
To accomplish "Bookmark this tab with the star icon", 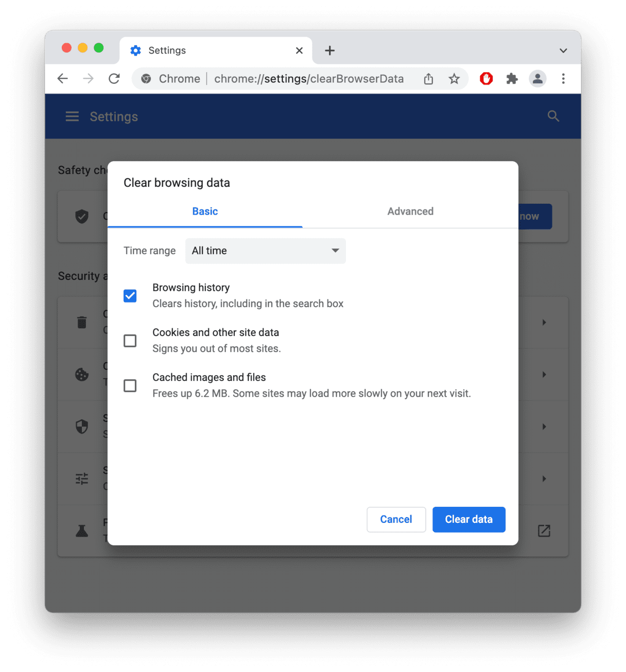I will coord(454,79).
